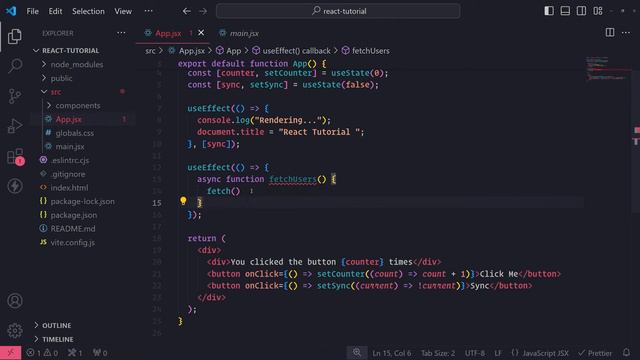640x360 pixels.
Task: Click the Prettier status item
Action: (x=595, y=353)
